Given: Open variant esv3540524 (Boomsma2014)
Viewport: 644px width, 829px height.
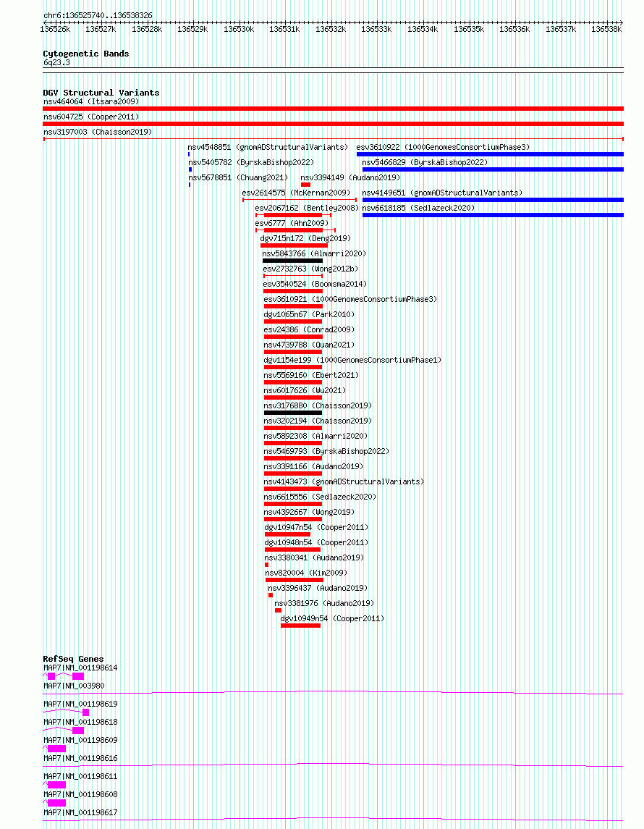Looking at the screenshot, I should pyautogui.click(x=315, y=285).
